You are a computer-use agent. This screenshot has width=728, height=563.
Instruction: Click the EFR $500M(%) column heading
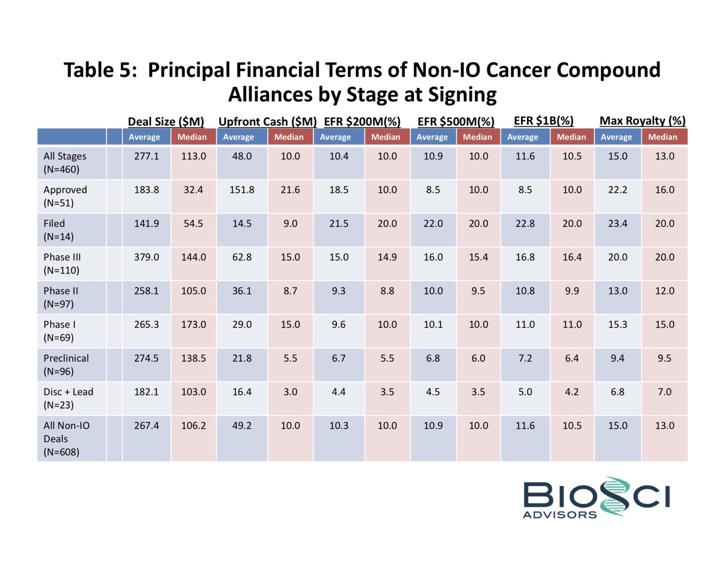point(455,122)
